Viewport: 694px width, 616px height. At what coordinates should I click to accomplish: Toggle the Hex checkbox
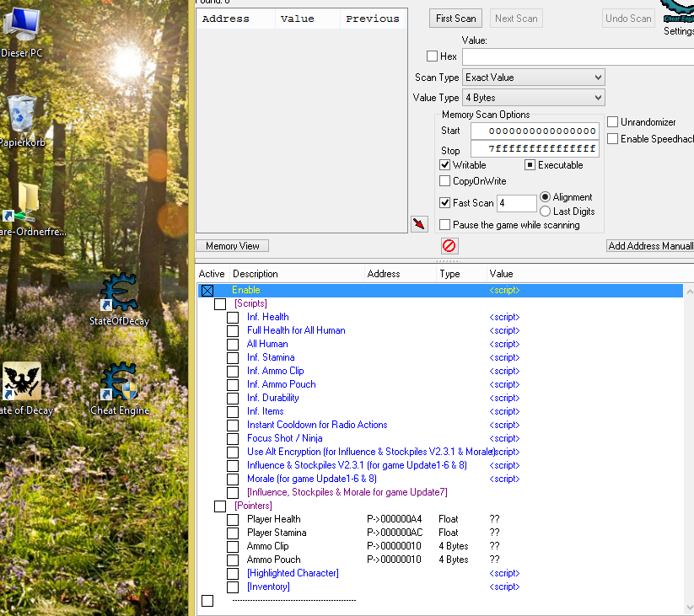coord(432,56)
